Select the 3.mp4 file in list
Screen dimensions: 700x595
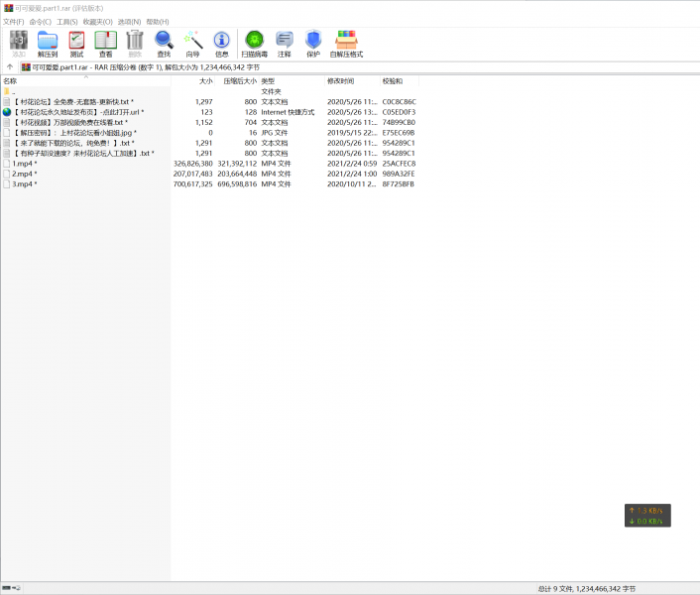point(24,184)
